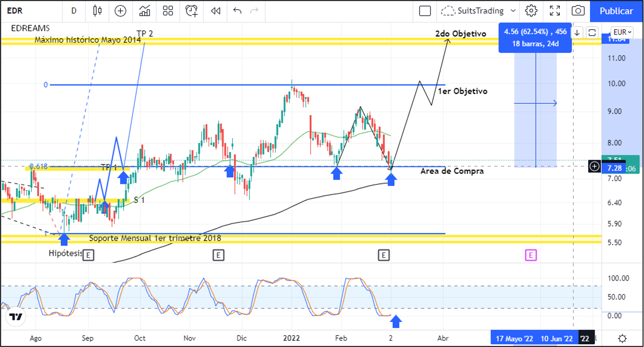Click the compare or add symbol icon
The image size is (644, 347).
click(120, 11)
